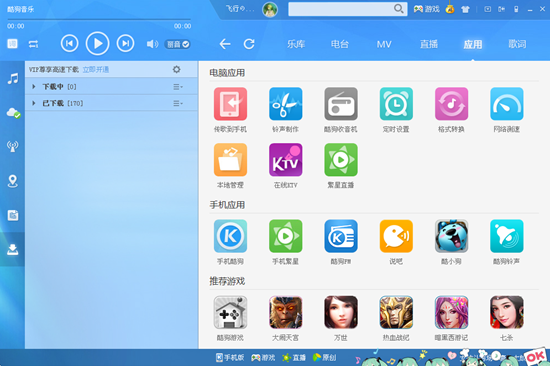Launch the 铃声制作 ringtone maker
Screen dimensions: 550x366
coord(286,104)
